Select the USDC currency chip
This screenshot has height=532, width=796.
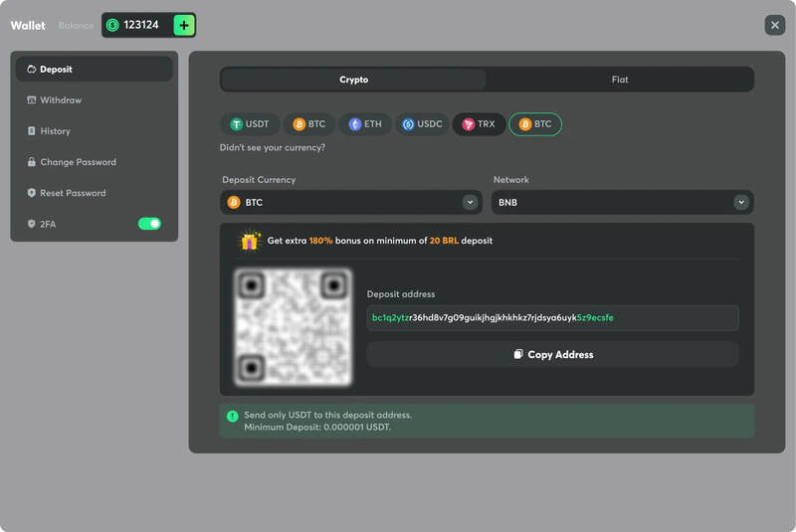pyautogui.click(x=421, y=124)
